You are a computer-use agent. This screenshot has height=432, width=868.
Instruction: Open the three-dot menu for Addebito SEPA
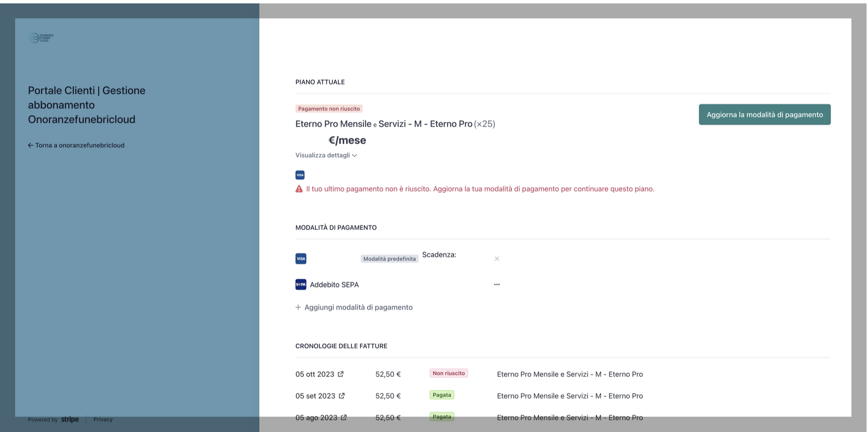coord(497,285)
